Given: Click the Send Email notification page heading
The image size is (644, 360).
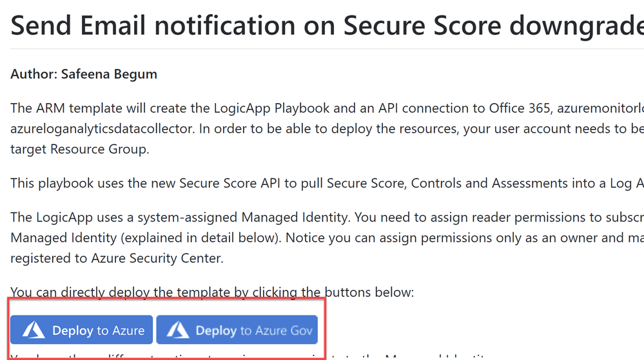Looking at the screenshot, I should pos(322,26).
